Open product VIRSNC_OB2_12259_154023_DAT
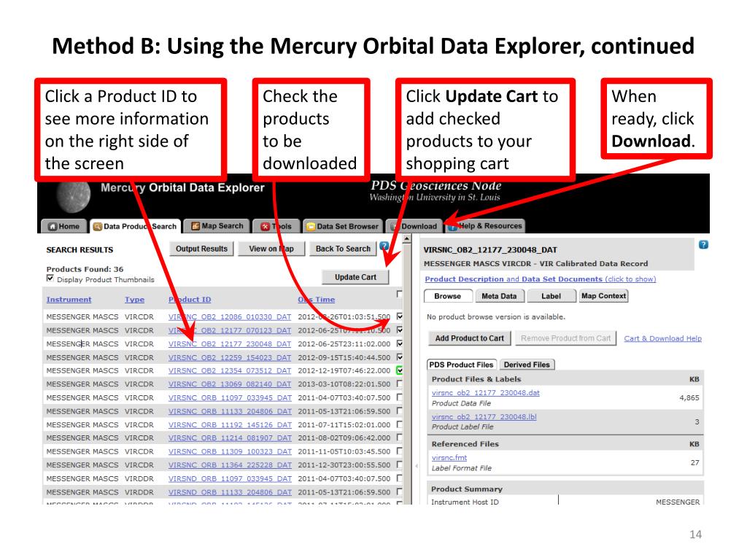Viewport: 747px width, 560px height. coord(230,357)
